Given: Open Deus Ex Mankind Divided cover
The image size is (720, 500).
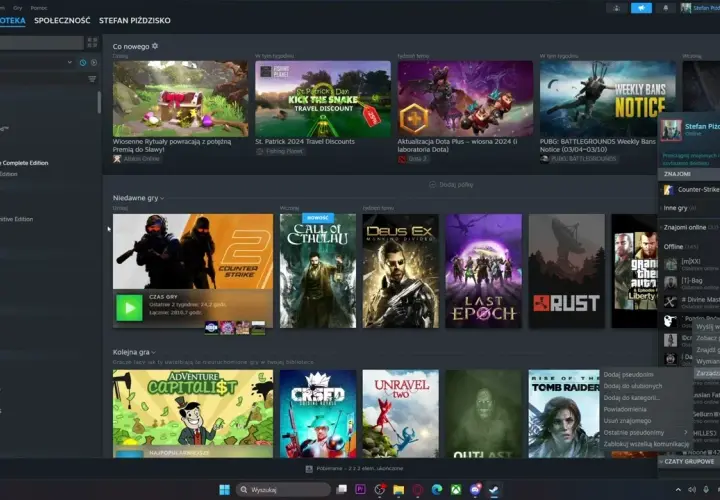Looking at the screenshot, I should [x=400, y=271].
